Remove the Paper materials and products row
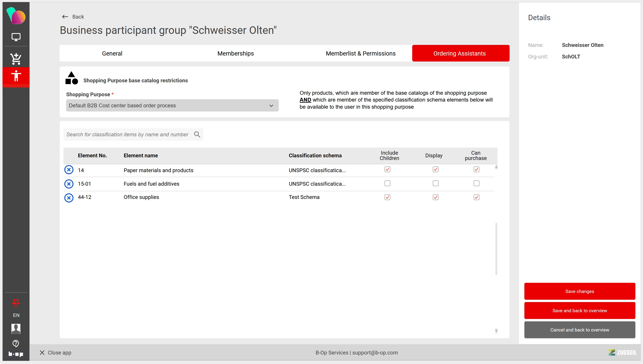The height and width of the screenshot is (364, 643). click(69, 170)
